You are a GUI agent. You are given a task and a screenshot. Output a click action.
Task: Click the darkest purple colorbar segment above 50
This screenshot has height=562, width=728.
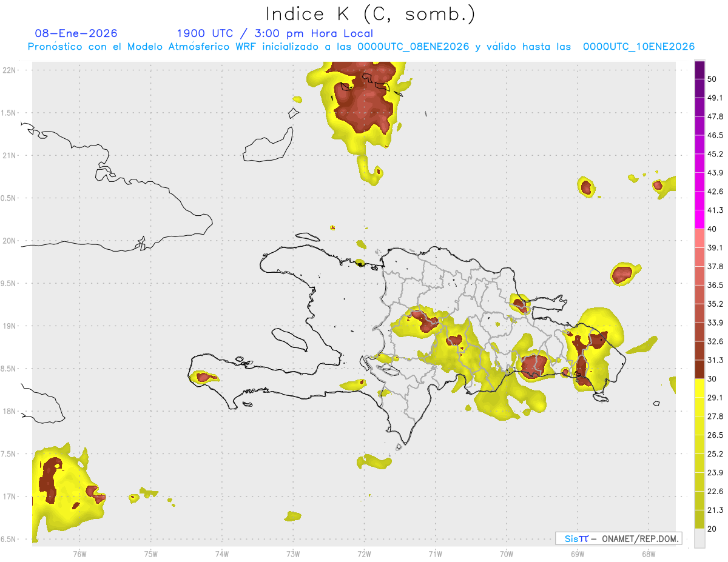coord(700,70)
